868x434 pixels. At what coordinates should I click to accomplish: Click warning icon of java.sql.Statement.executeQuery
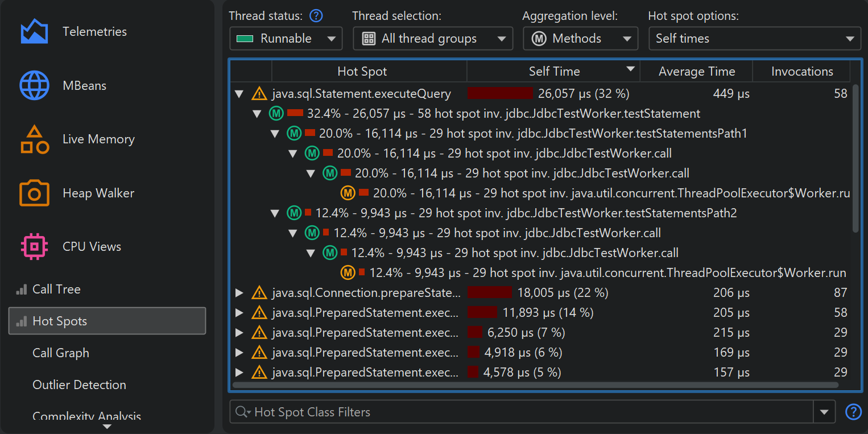tap(259, 94)
